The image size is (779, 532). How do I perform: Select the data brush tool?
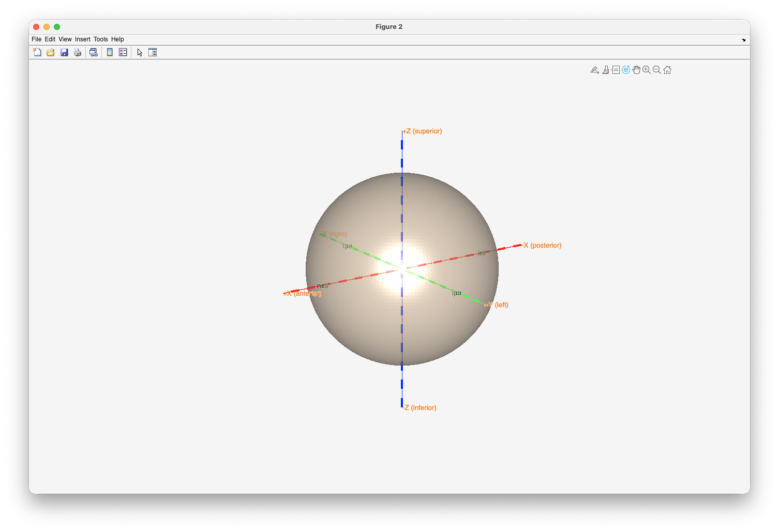click(x=605, y=70)
